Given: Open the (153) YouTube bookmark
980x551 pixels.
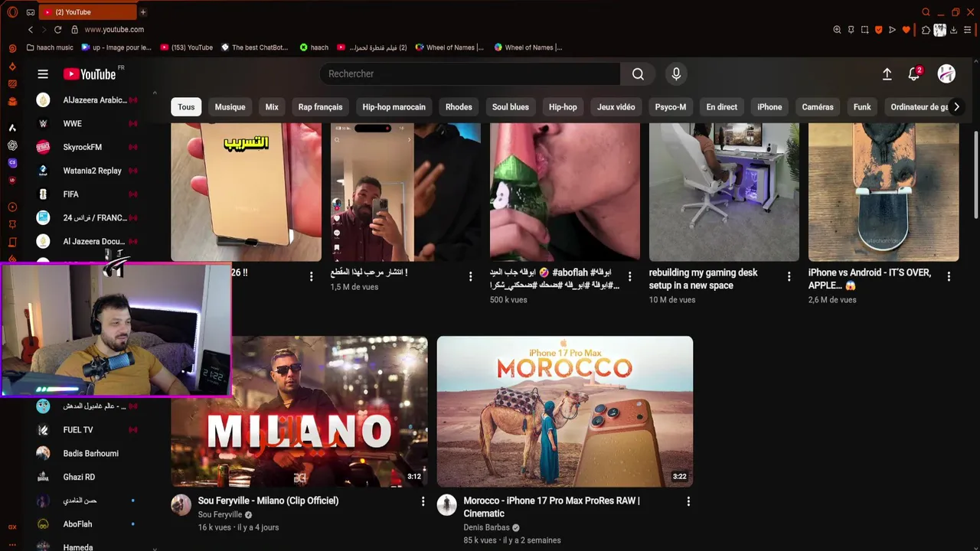Looking at the screenshot, I should (x=187, y=47).
